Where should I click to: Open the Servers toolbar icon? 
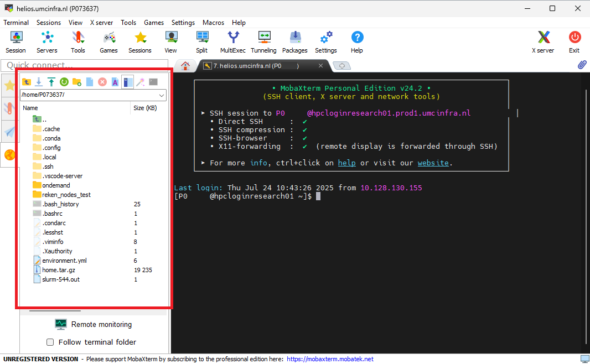click(47, 41)
